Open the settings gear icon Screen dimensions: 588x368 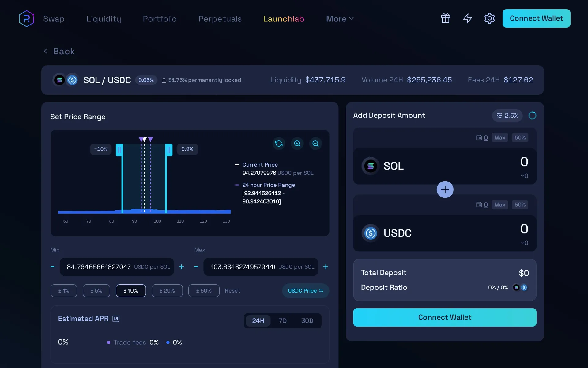click(x=489, y=18)
